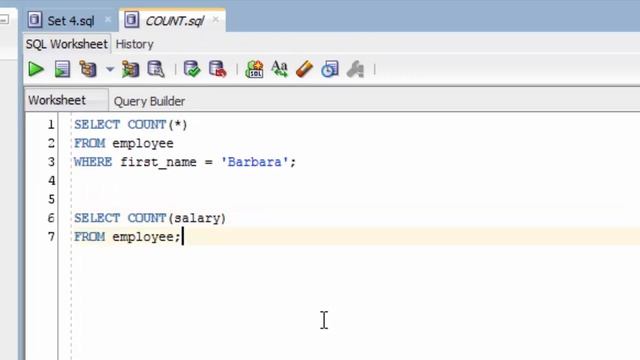The width and height of the screenshot is (640, 360).
Task: Click on 'SELECT COUNT(*)' text on line 1
Action: click(x=131, y=124)
